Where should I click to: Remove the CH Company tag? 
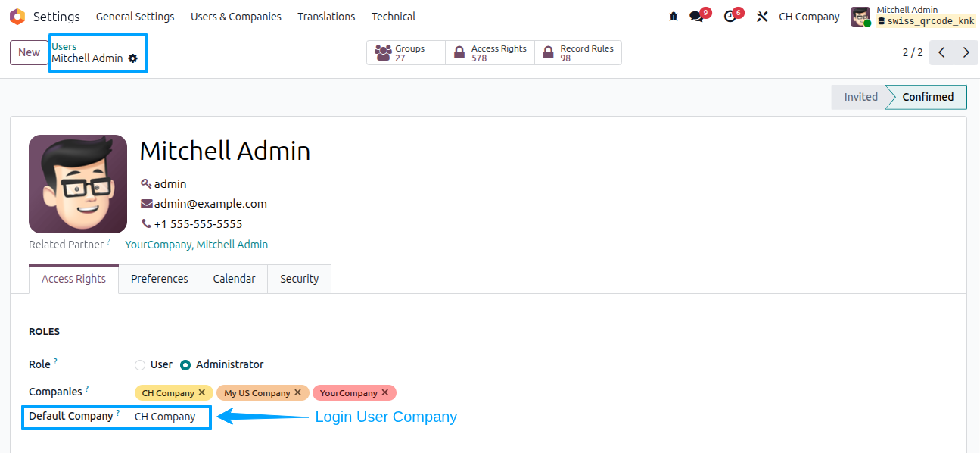pyautogui.click(x=202, y=392)
